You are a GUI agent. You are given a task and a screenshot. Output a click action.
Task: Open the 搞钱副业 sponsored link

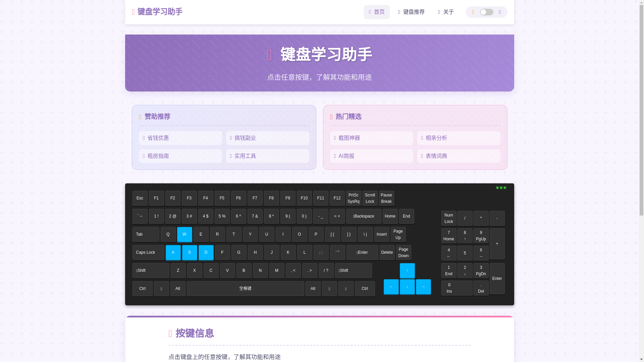click(268, 138)
